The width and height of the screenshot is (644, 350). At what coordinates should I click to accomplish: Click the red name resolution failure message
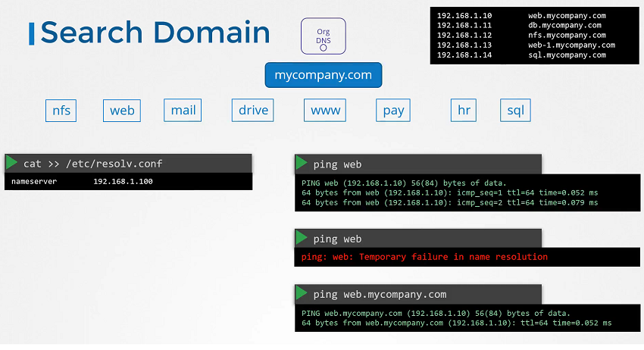424,257
